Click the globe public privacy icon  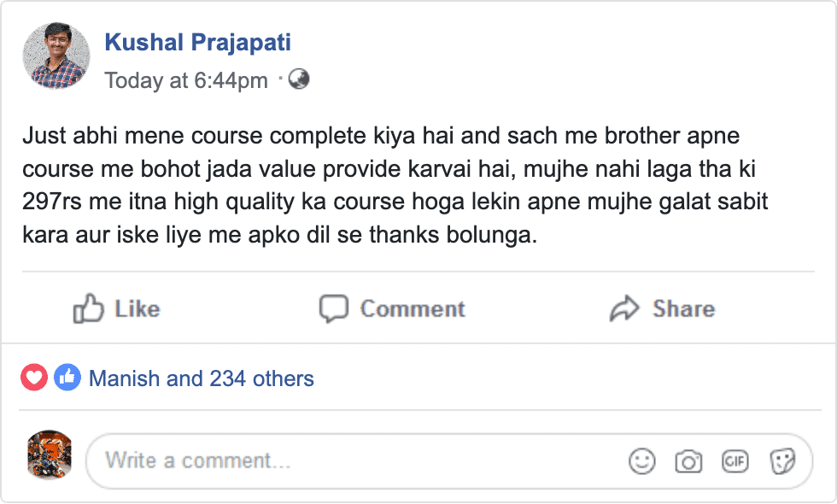pyautogui.click(x=299, y=79)
